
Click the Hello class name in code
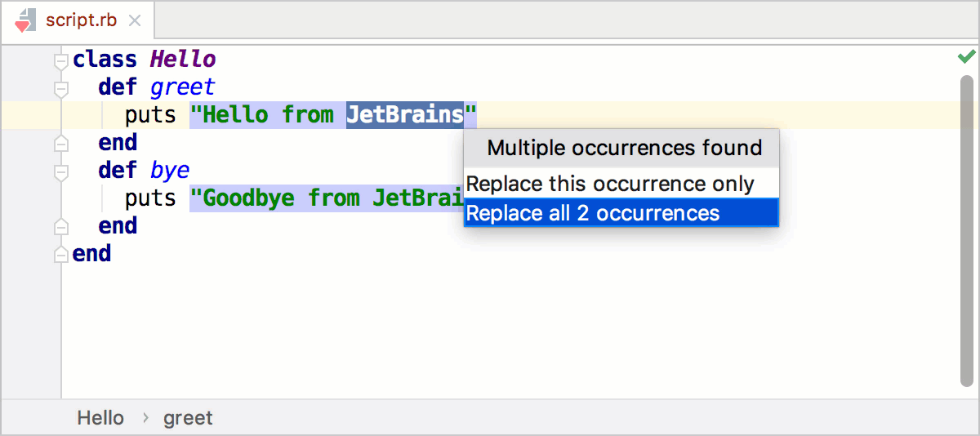[183, 60]
